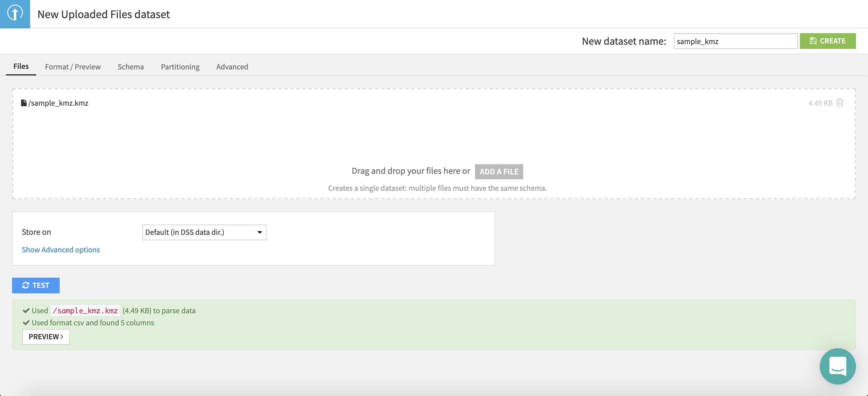Click the green checkmark beside parse data
868x396 pixels.
coord(26,311)
